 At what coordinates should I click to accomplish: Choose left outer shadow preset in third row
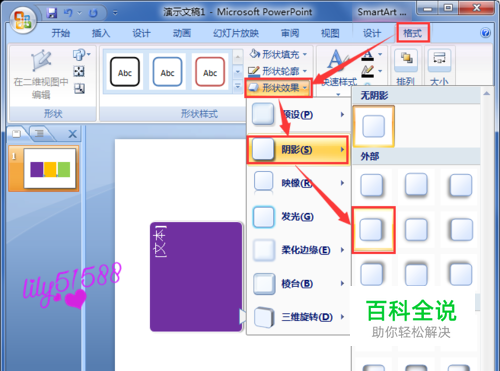click(x=372, y=274)
